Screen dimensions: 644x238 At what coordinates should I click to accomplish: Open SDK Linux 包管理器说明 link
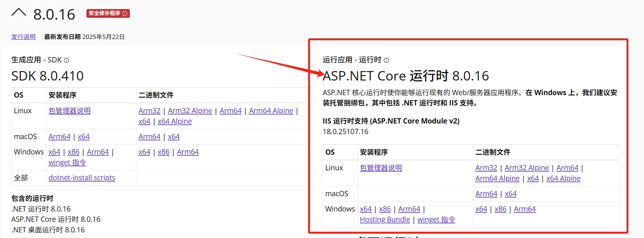click(70, 111)
